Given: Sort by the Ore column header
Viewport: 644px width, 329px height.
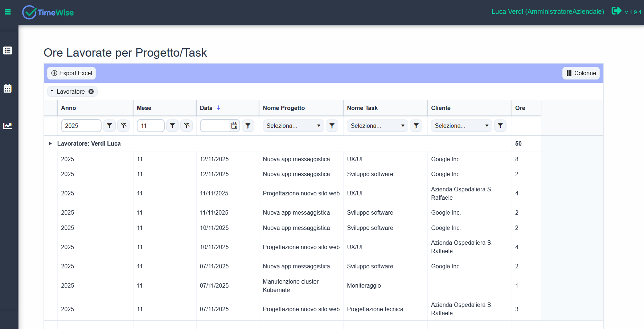Looking at the screenshot, I should (526, 108).
